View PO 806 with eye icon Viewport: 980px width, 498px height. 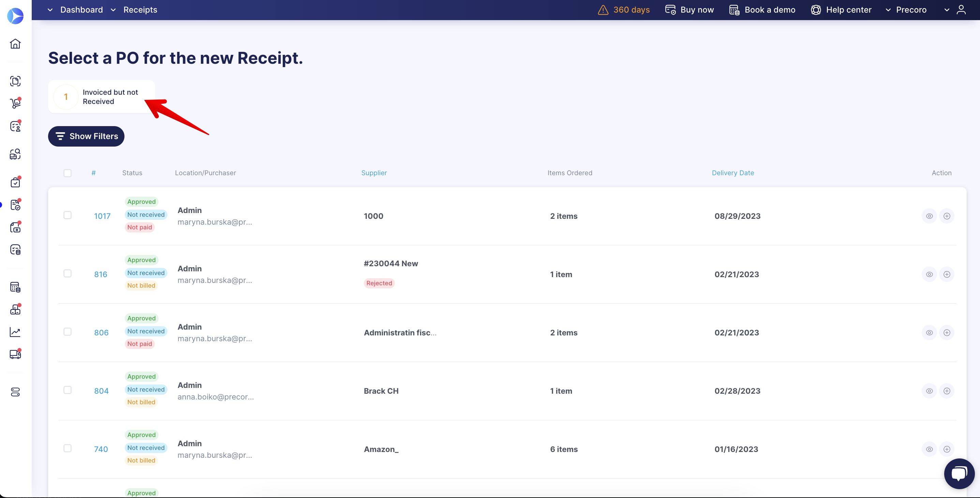[930, 333]
